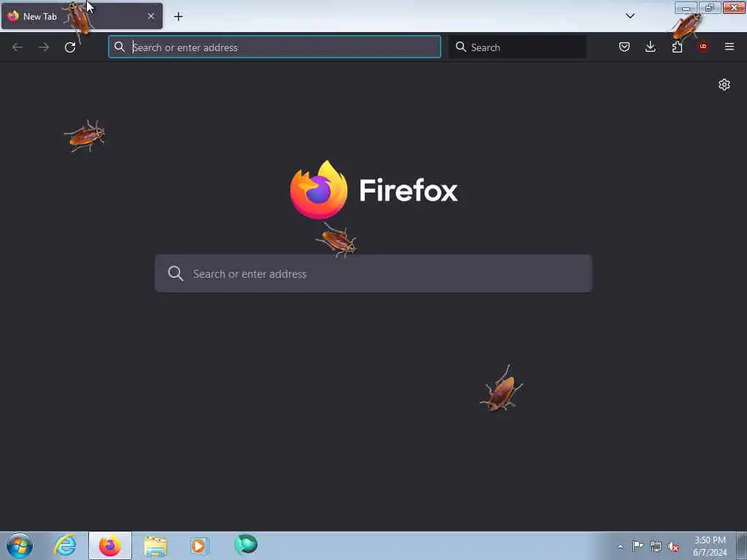This screenshot has height=560, width=747.
Task: Open the Downloads panel
Action: click(x=650, y=47)
